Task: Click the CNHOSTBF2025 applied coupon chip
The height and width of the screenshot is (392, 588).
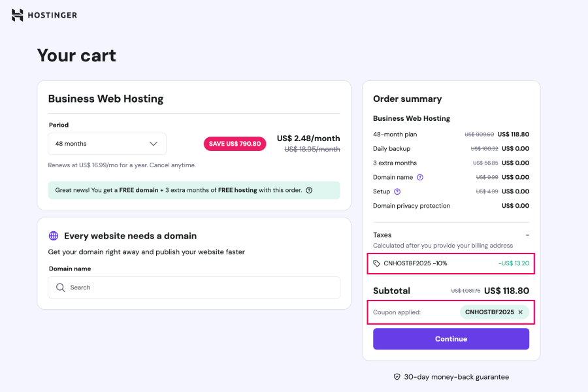Action: [495, 312]
